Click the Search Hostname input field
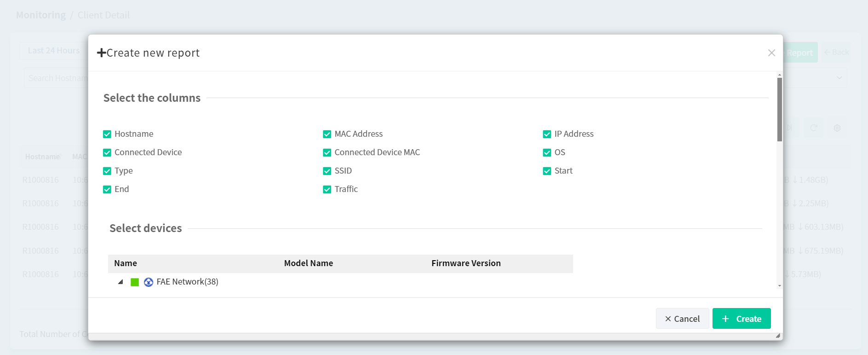Viewport: 868px width, 355px height. pyautogui.click(x=56, y=78)
